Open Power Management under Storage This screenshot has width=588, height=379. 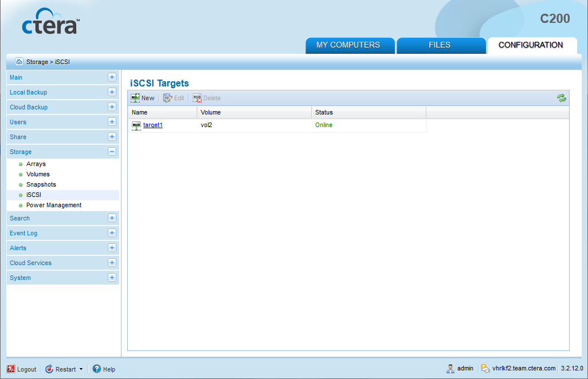[x=54, y=205]
